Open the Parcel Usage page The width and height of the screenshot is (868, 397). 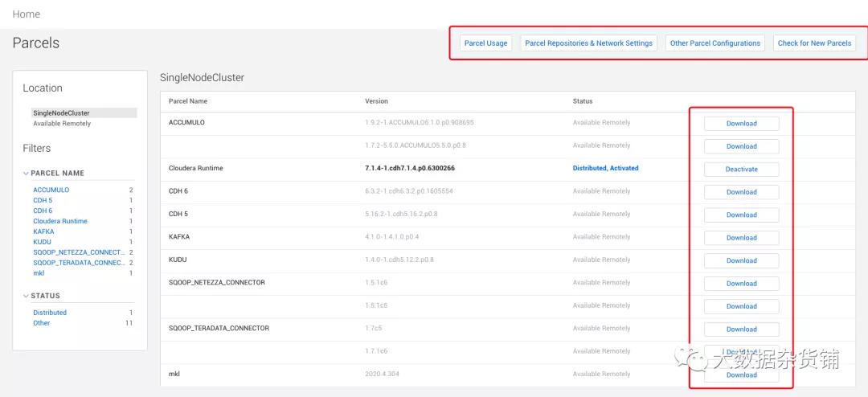(485, 43)
